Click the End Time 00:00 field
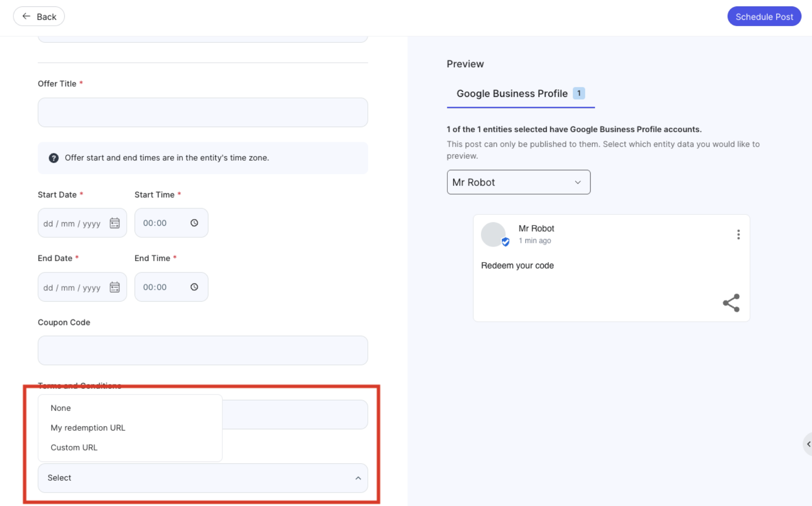Viewport: 812px width, 506px height. click(171, 287)
